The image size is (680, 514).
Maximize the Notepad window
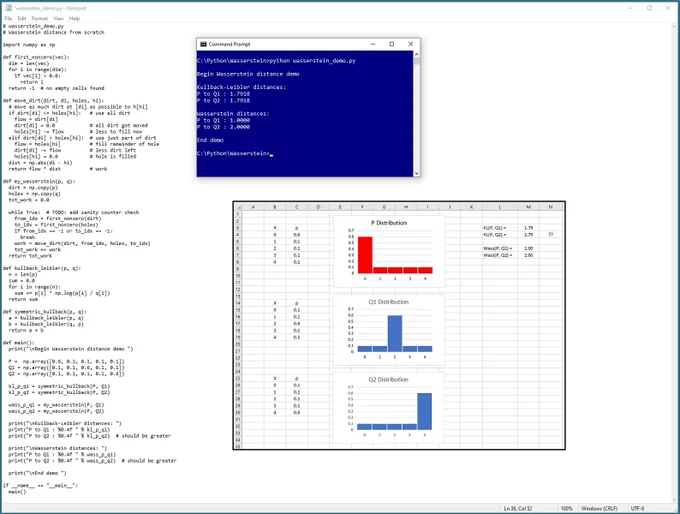tap(649, 8)
